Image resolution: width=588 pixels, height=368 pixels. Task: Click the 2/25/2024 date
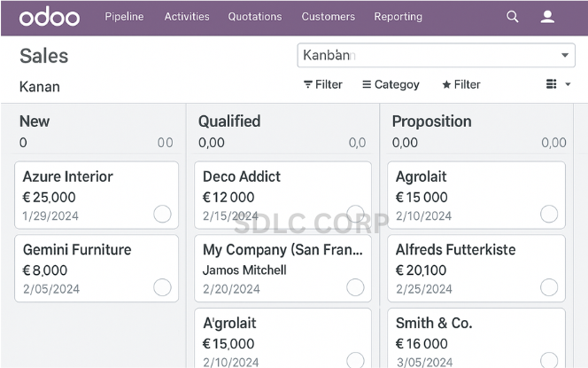click(x=424, y=289)
